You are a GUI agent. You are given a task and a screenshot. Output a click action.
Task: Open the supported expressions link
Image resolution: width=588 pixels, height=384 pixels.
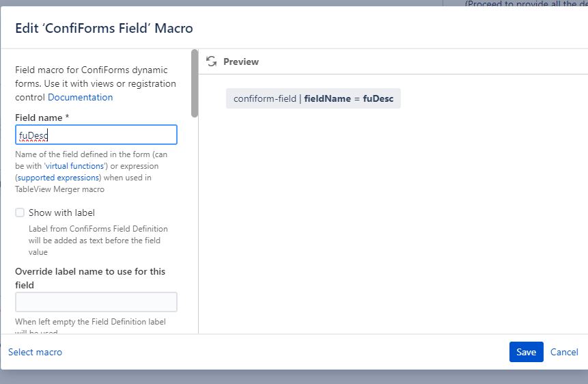tap(58, 178)
